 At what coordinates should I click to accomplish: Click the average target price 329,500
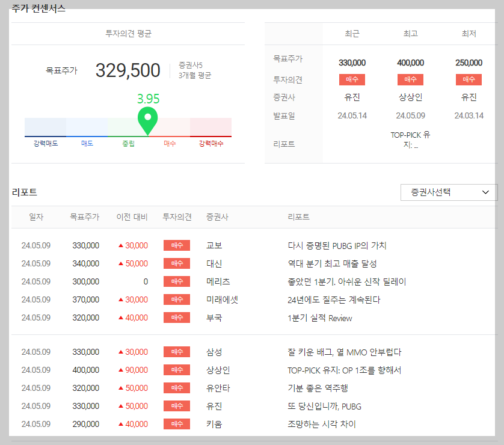coord(128,70)
